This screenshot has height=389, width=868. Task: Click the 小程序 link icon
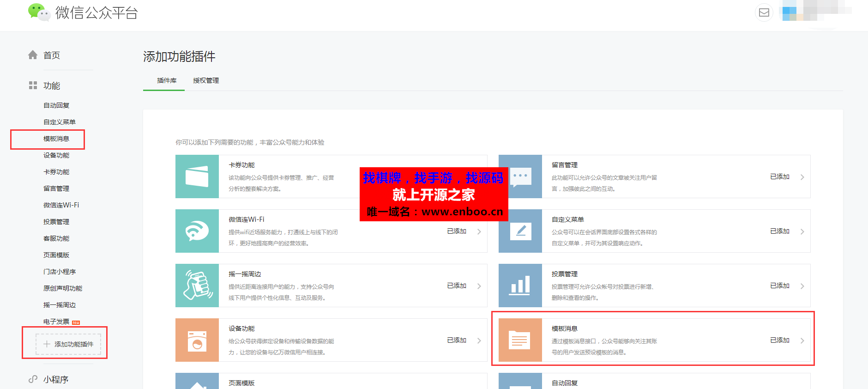[33, 379]
